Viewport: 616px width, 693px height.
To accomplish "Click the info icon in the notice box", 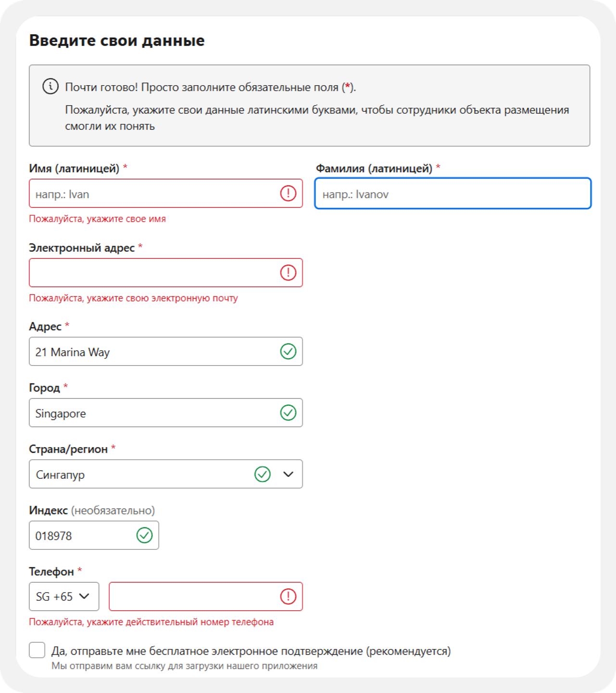I will [50, 87].
